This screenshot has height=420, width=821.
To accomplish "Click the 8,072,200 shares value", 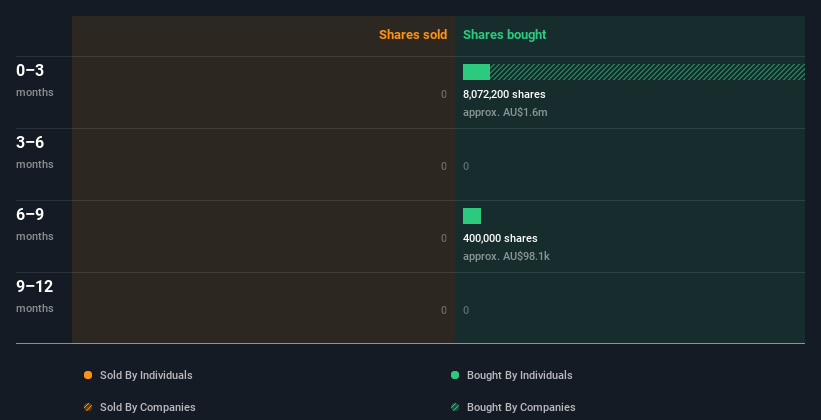I will pos(504,94).
